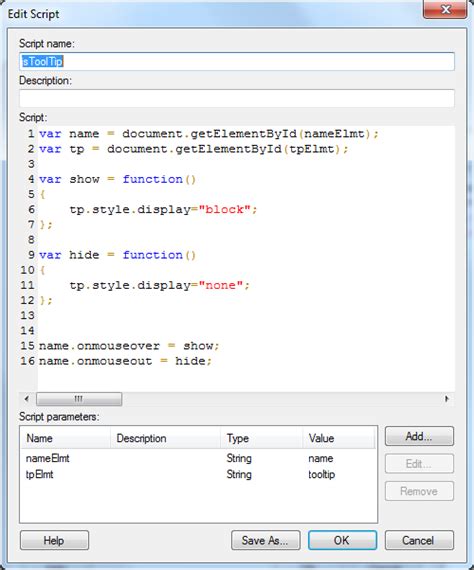The width and height of the screenshot is (474, 570).
Task: Close the Edit Script dialog window
Action: coord(445,9)
